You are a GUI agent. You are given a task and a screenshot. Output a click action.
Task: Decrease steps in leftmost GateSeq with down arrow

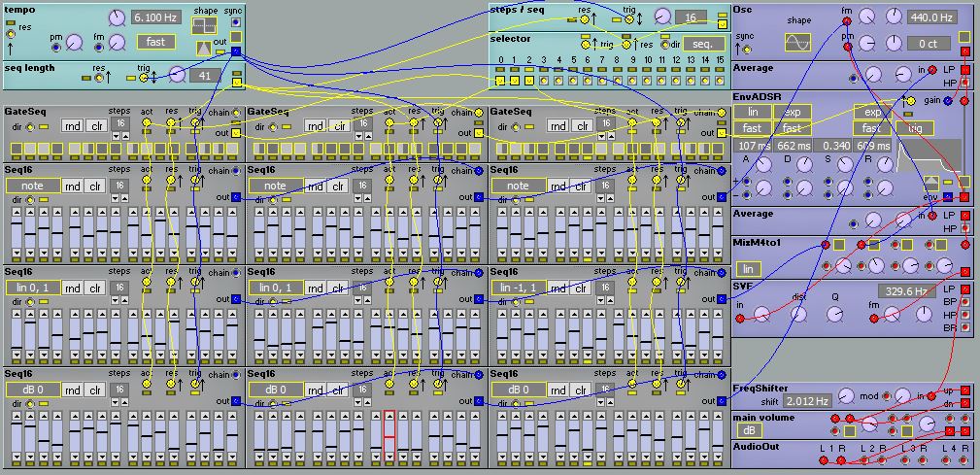point(115,136)
